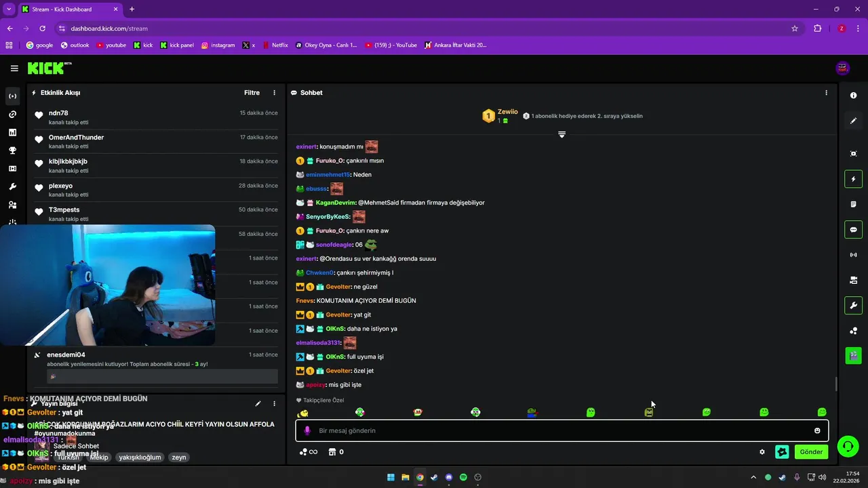Viewport: 868px width, 488px height.
Task: Open the profile avatar menu
Action: tap(843, 68)
